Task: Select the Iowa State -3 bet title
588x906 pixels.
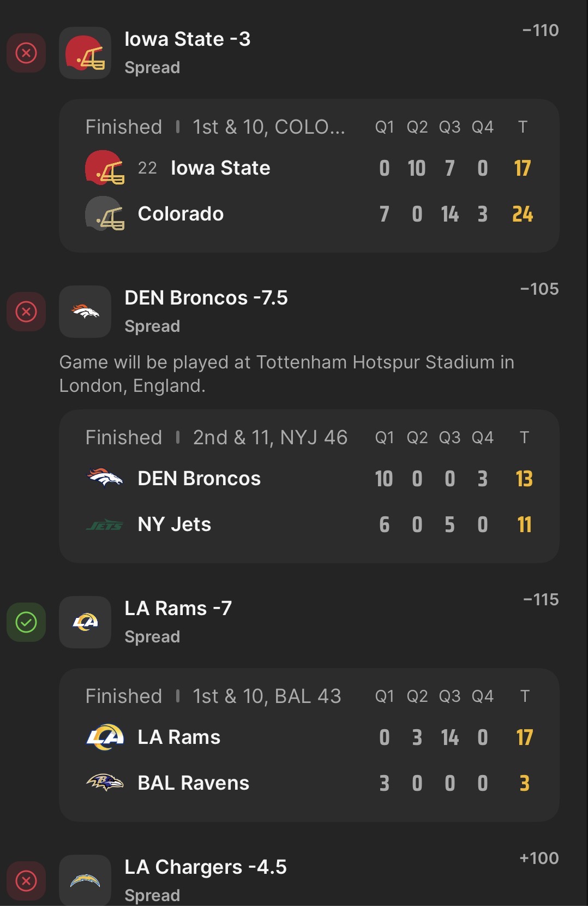Action: pos(187,39)
